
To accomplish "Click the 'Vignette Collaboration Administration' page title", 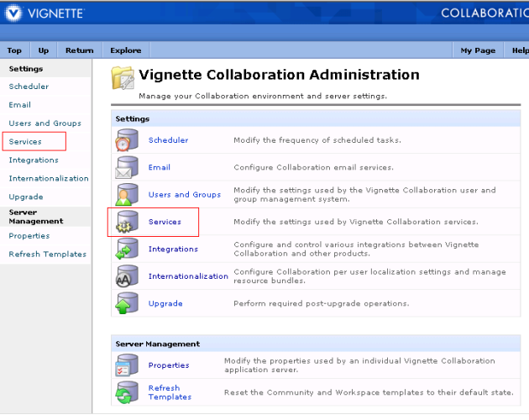I will pos(279,75).
